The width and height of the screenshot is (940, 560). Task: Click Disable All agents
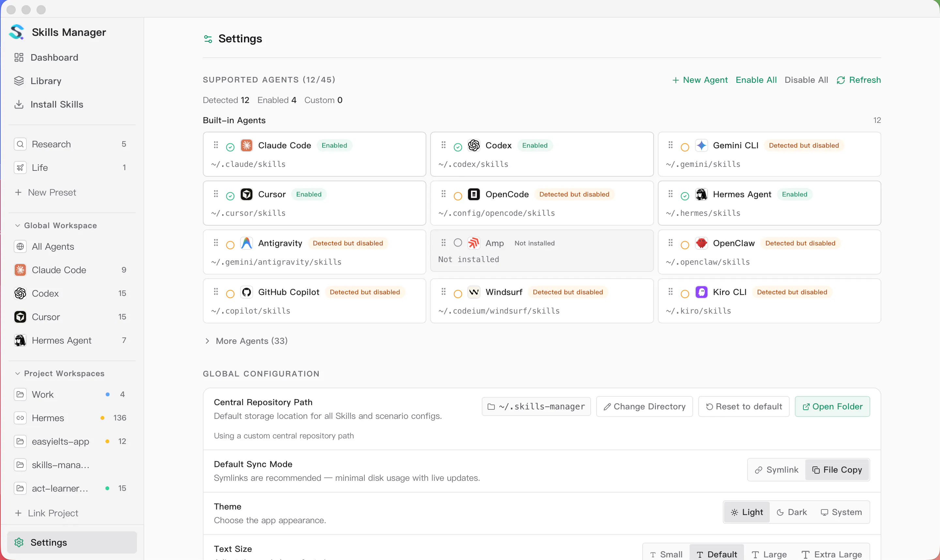coord(806,80)
